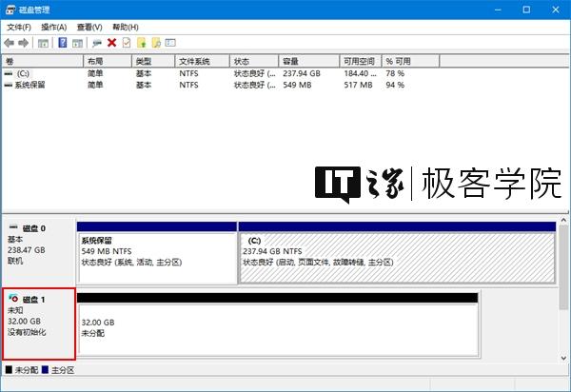The image size is (571, 392).
Task: Sort by the 布局 column header
Action: pyautogui.click(x=108, y=61)
